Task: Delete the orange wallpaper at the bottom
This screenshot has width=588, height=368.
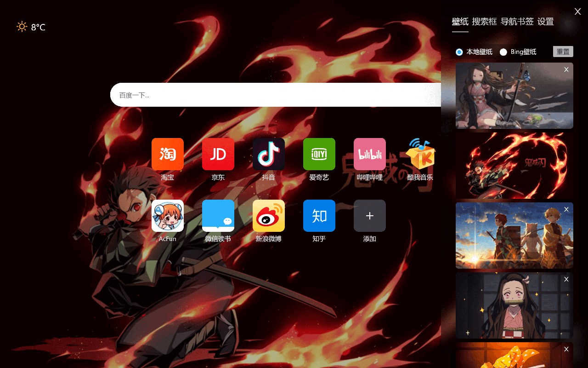Action: 566,349
